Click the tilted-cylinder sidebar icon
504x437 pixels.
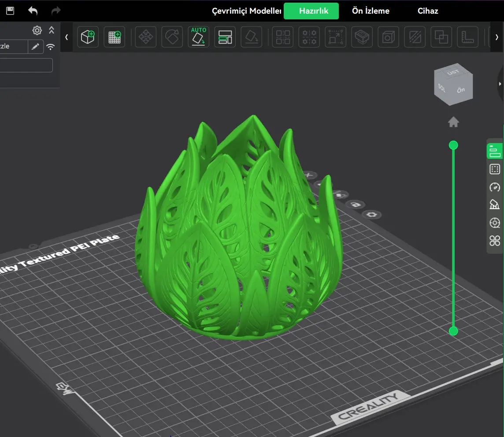click(495, 205)
